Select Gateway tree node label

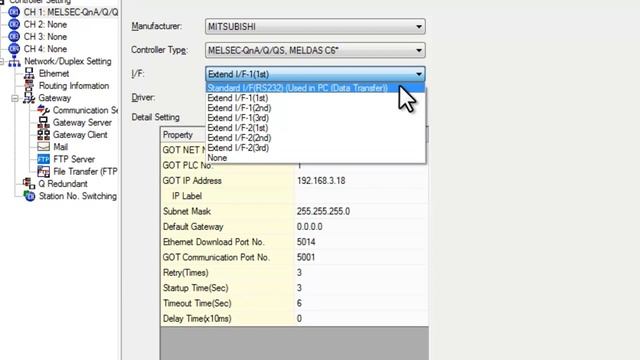coord(55,98)
